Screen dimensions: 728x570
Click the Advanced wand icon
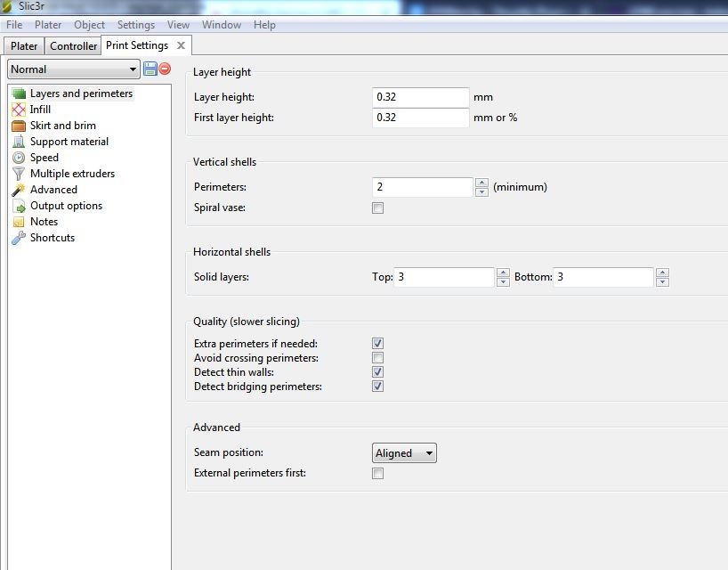(x=19, y=190)
